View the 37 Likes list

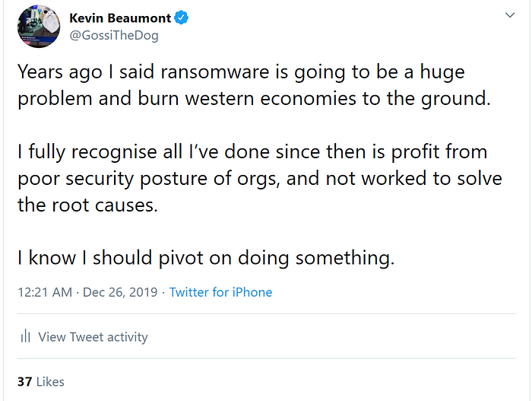coord(41,382)
